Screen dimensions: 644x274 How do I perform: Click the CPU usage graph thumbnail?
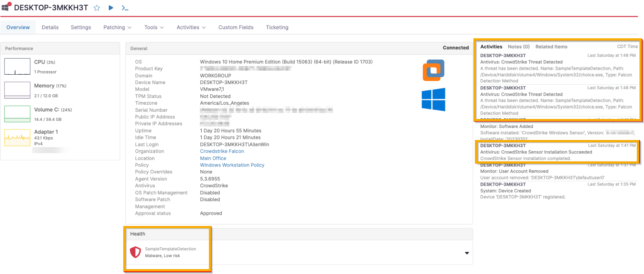(x=17, y=66)
